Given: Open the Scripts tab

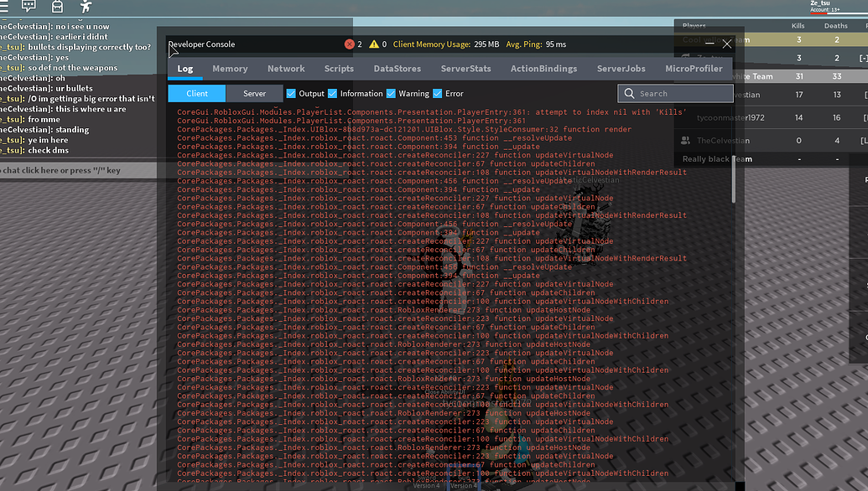Looking at the screenshot, I should pyautogui.click(x=339, y=69).
